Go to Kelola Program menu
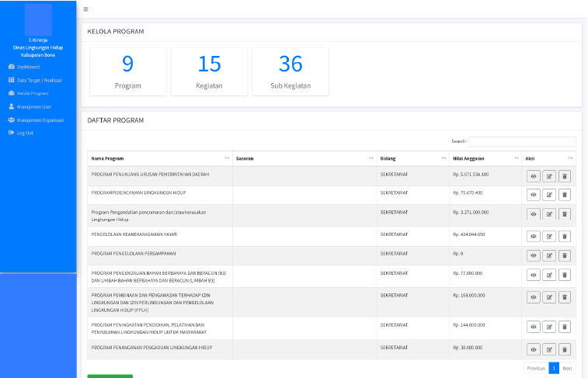Screen dimensions: 588x378 click(29, 93)
